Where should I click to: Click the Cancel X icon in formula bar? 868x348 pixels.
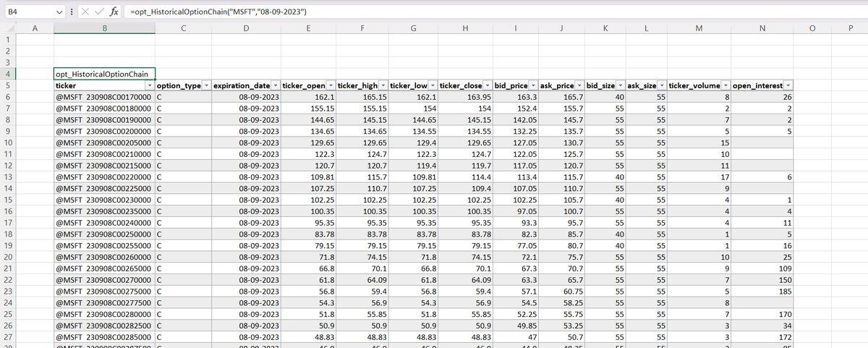[x=85, y=12]
